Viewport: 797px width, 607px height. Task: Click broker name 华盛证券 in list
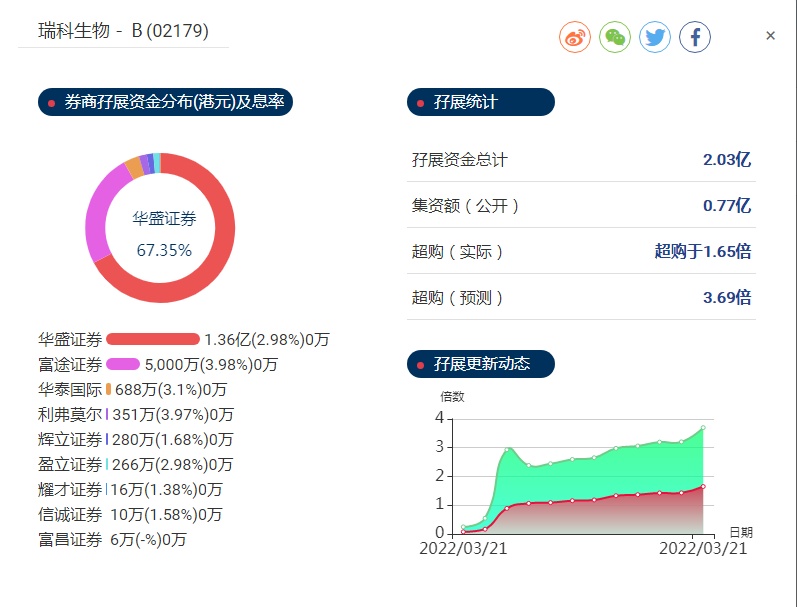coord(70,340)
